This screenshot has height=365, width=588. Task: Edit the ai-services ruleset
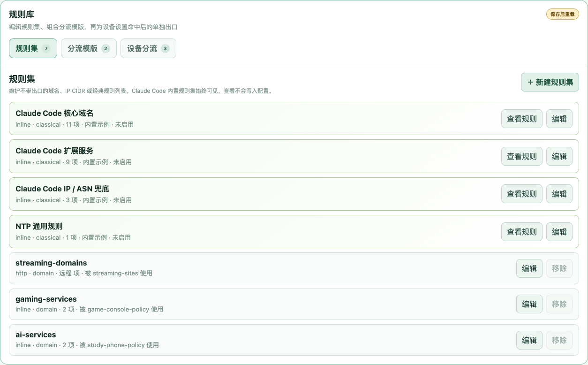529,340
